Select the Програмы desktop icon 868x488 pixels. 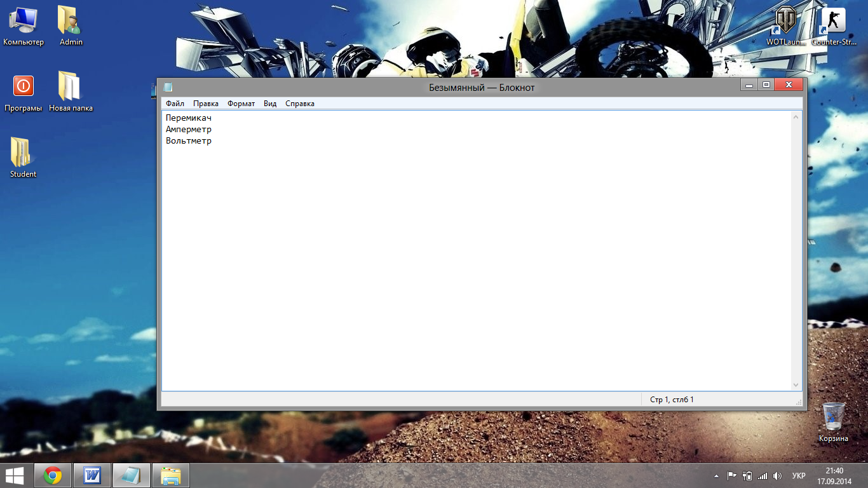point(24,93)
